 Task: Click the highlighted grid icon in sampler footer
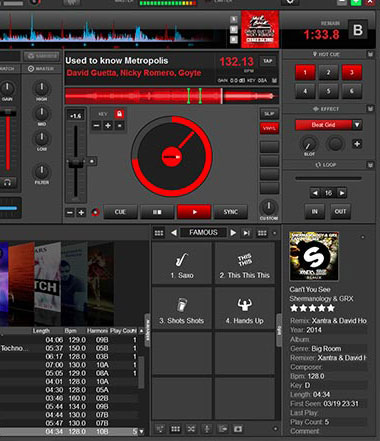coord(175,429)
